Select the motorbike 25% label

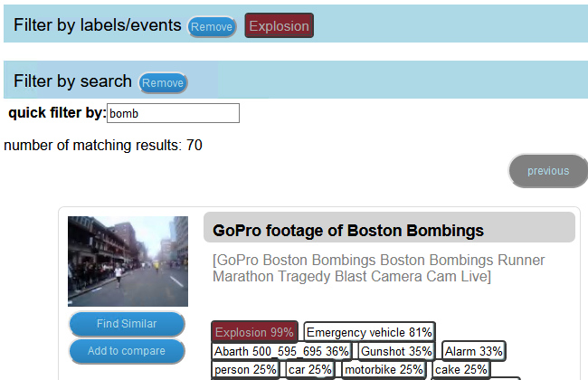pyautogui.click(x=384, y=369)
